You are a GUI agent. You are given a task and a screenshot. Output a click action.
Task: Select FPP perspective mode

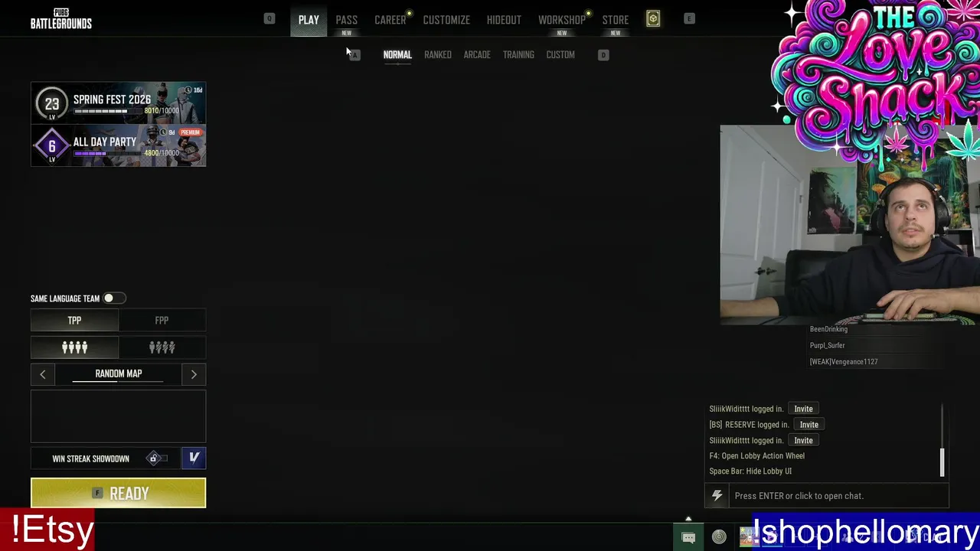(x=162, y=320)
